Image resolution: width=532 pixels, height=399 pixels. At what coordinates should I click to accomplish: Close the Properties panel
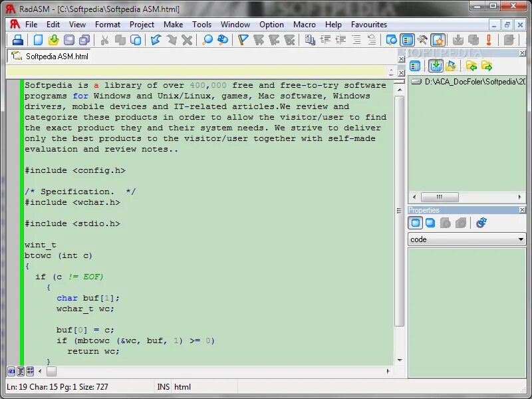tap(522, 210)
